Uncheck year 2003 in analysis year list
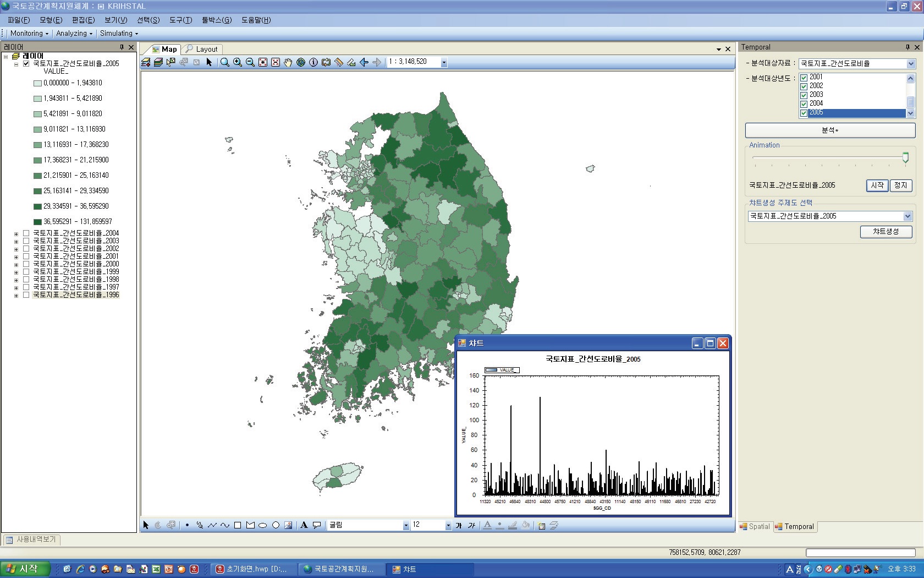This screenshot has height=578, width=924. (804, 95)
